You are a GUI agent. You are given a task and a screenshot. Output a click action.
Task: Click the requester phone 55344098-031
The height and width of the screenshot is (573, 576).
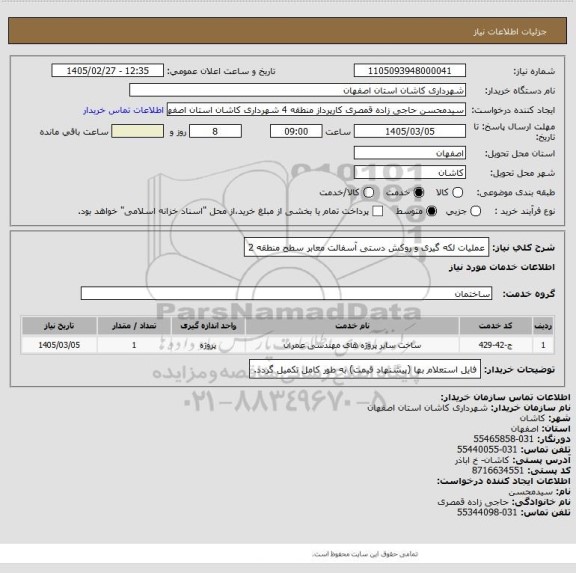click(487, 512)
